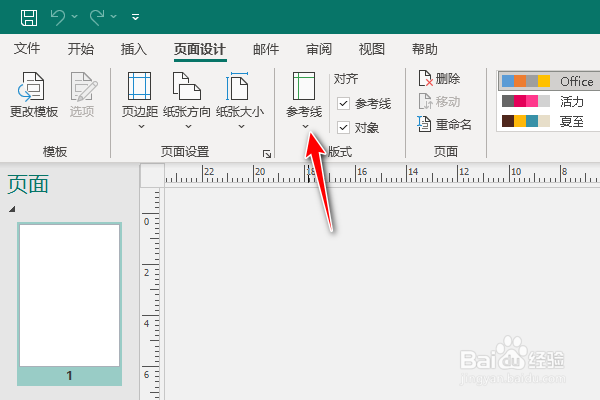Image resolution: width=600 pixels, height=400 pixels.
Task: Select the 活力 color scheme
Action: coord(549,101)
